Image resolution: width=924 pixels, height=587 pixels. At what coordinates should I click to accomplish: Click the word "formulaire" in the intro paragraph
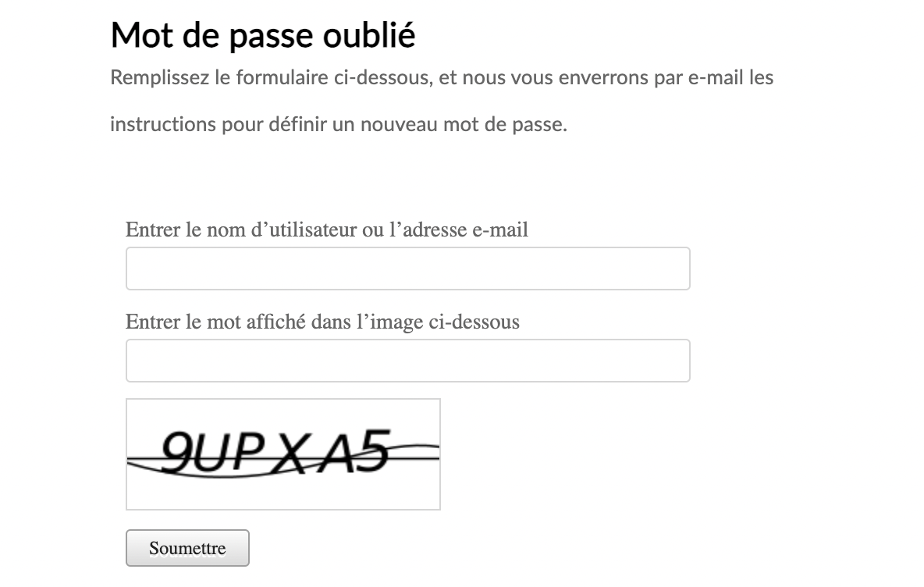tap(283, 78)
